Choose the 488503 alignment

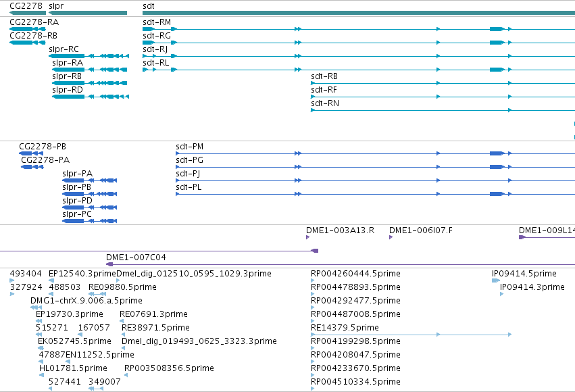pyautogui.click(x=51, y=294)
